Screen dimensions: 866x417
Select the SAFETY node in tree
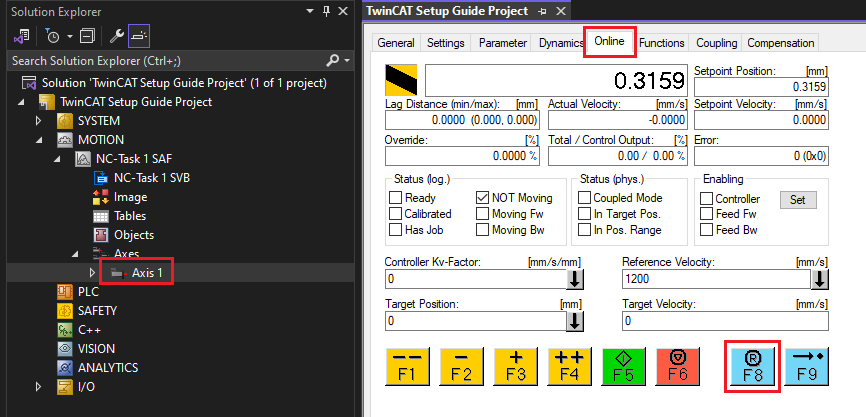97,310
